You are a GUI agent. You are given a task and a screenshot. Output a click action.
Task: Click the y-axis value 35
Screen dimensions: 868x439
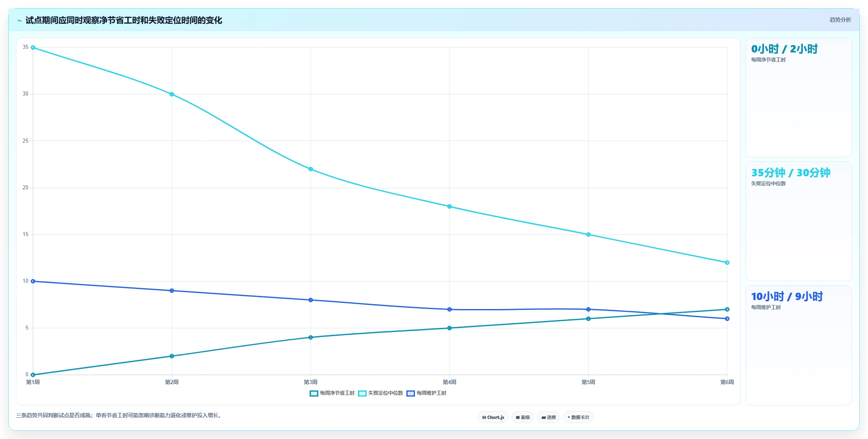[x=25, y=47]
